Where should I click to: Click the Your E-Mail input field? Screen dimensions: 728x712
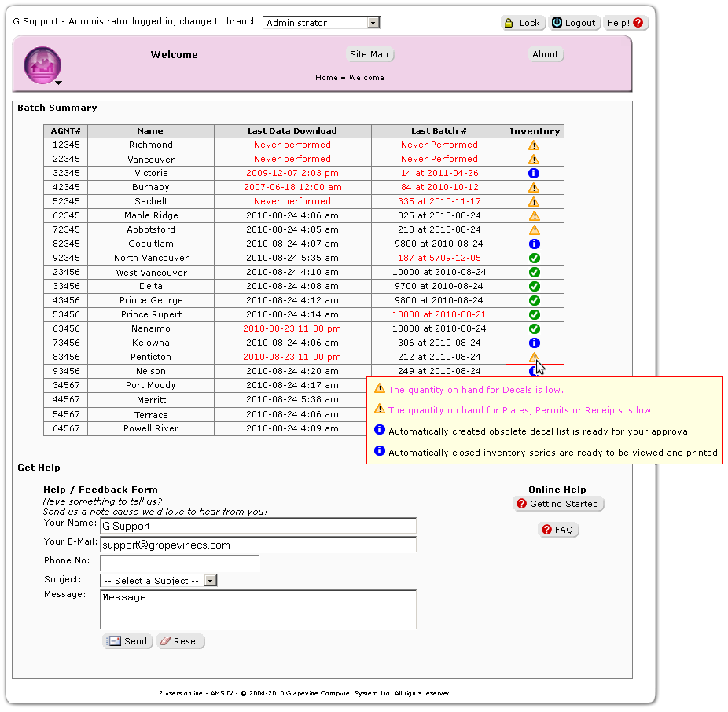258,545
